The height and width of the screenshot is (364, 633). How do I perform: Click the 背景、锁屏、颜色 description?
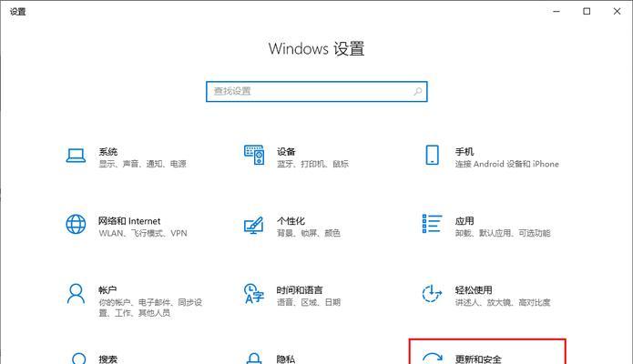(x=309, y=233)
